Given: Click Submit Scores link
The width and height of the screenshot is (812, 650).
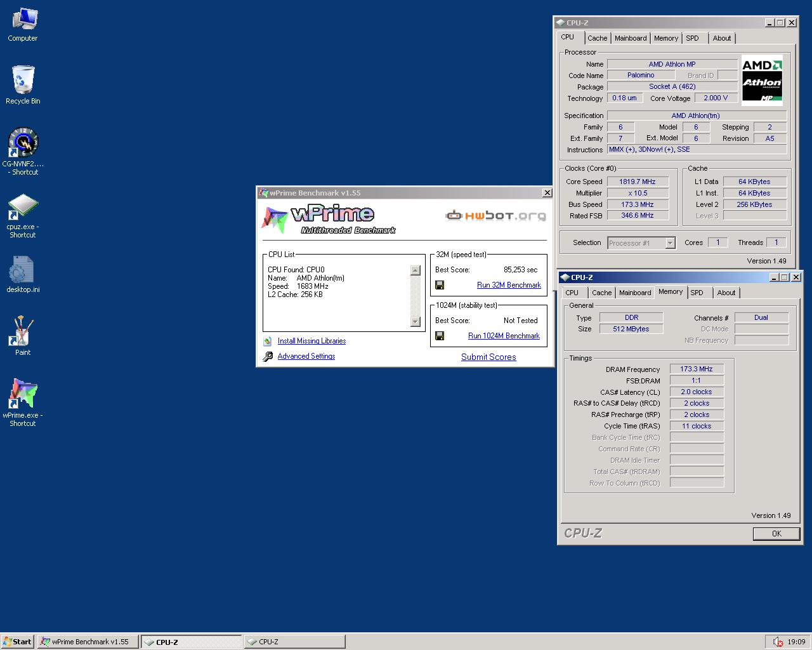Looking at the screenshot, I should tap(488, 357).
